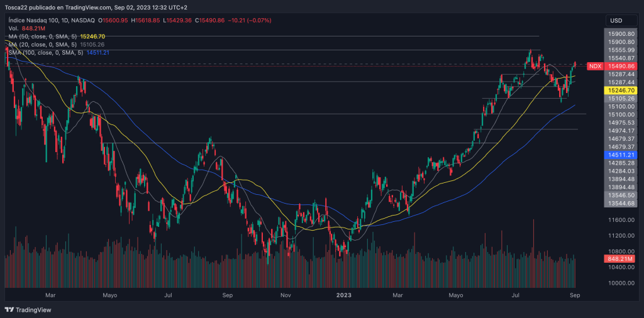Toggle the SMA 100 indicator legend
644x318 pixels.
click(45, 53)
